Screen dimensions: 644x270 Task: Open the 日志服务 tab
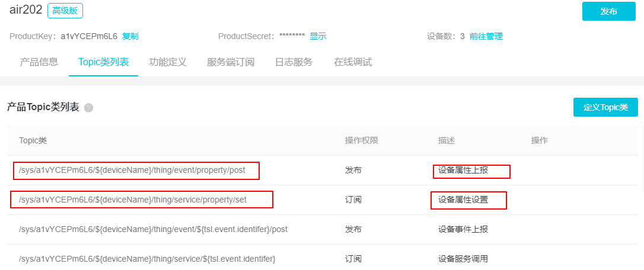294,62
